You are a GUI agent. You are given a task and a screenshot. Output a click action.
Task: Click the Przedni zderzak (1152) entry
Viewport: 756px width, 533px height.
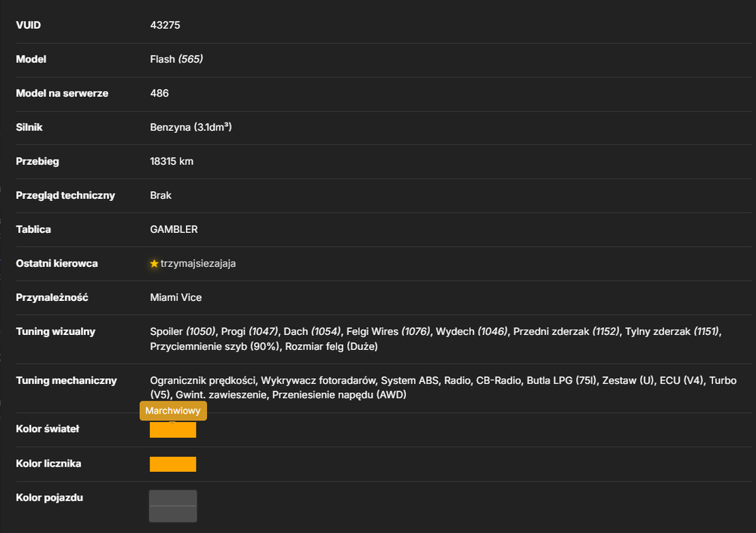click(x=566, y=331)
